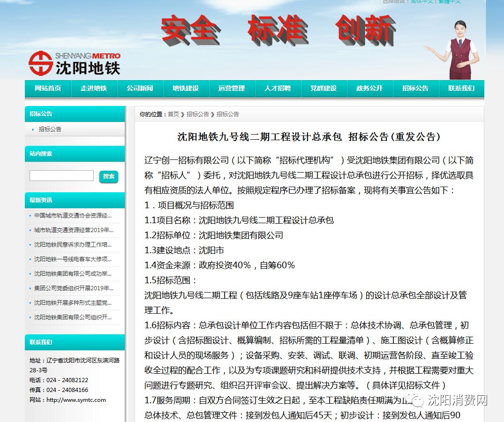Open news item 沈阳地铁民意诉求办理工作培...

[73, 245]
